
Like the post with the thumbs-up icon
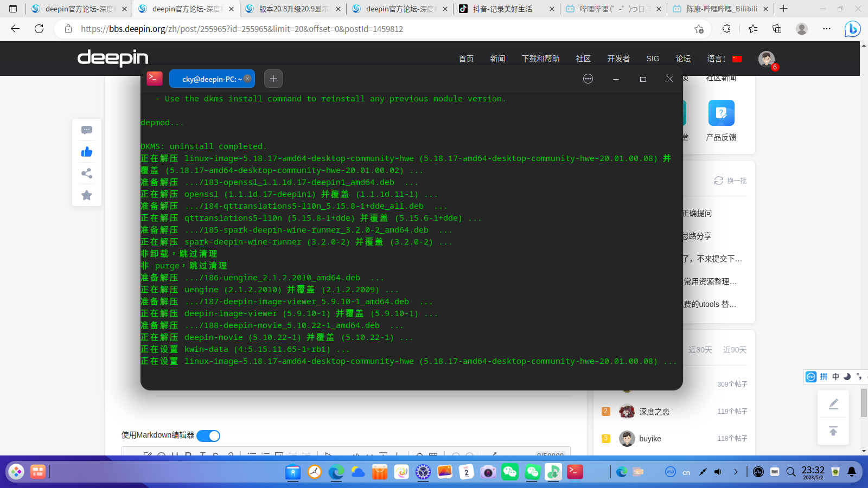click(x=86, y=152)
